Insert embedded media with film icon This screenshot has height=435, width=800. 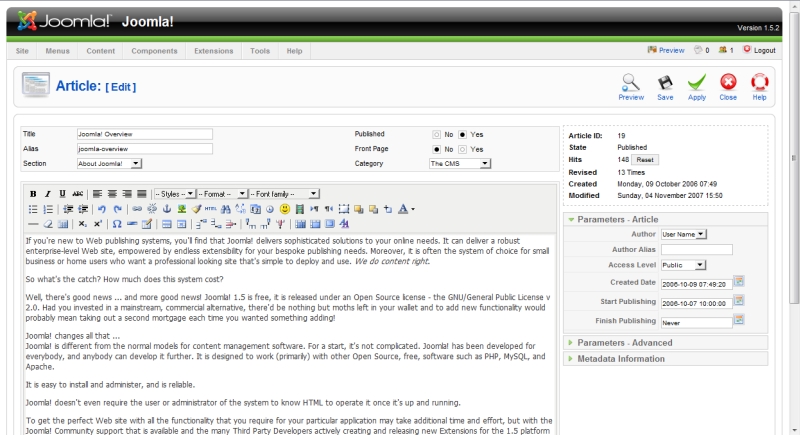pyautogui.click(x=299, y=209)
